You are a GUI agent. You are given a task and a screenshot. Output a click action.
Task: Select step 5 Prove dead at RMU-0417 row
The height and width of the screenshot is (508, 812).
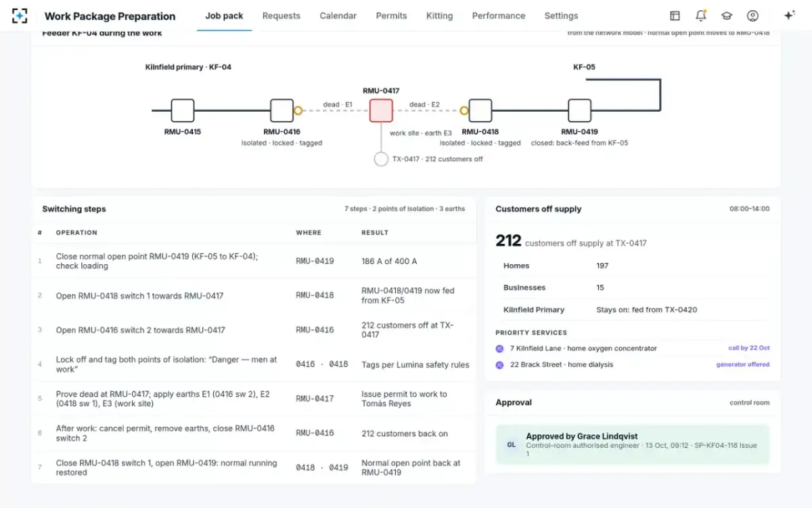coord(254,399)
